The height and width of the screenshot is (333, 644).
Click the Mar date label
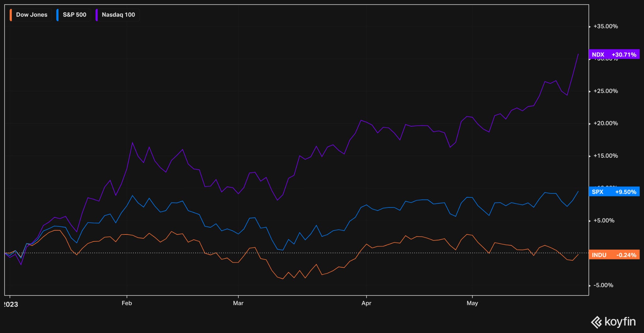(x=238, y=303)
